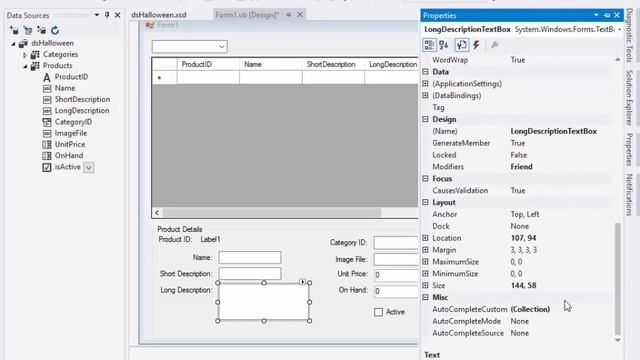Screen dimensions: 640x360
Task: Select ImageFile field in Data Sources
Action: (x=71, y=133)
